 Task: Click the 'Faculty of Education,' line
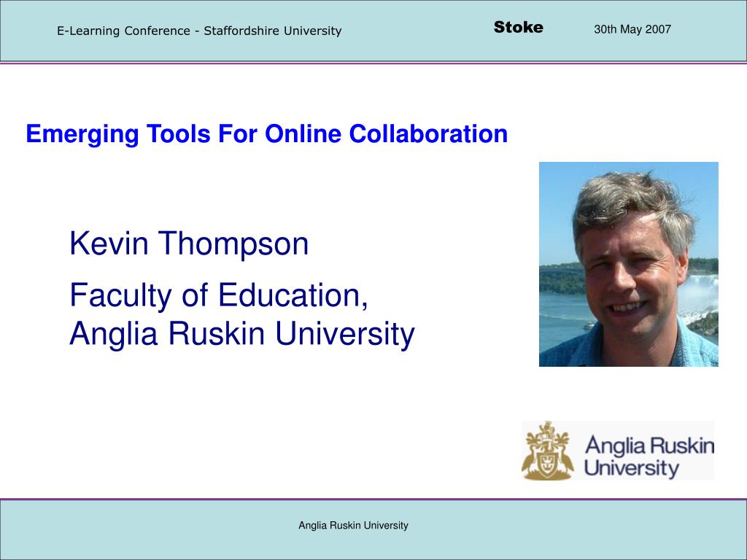(x=219, y=295)
